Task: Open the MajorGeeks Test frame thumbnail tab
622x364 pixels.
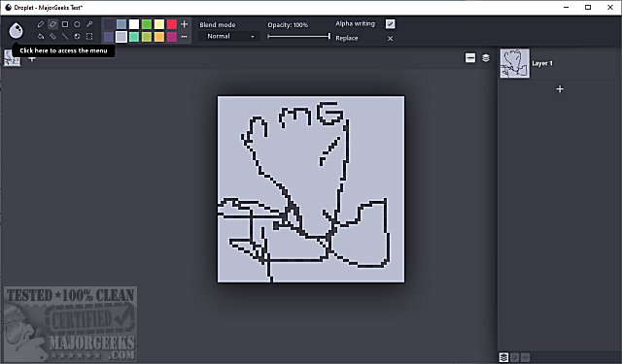Action: click(x=12, y=58)
